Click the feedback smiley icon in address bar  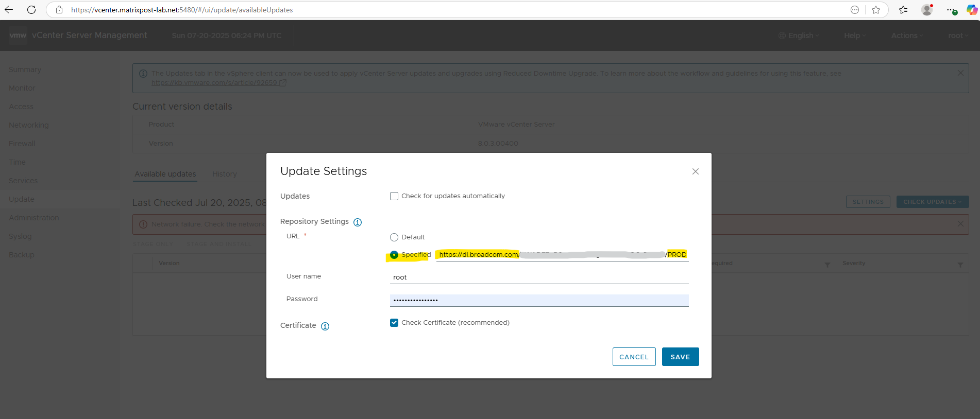coord(855,10)
